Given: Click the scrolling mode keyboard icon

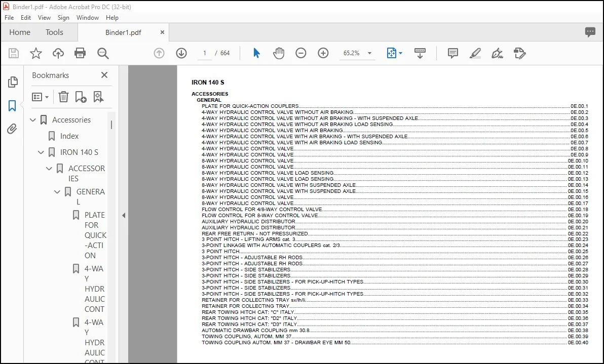Looking at the screenshot, I should (420, 53).
